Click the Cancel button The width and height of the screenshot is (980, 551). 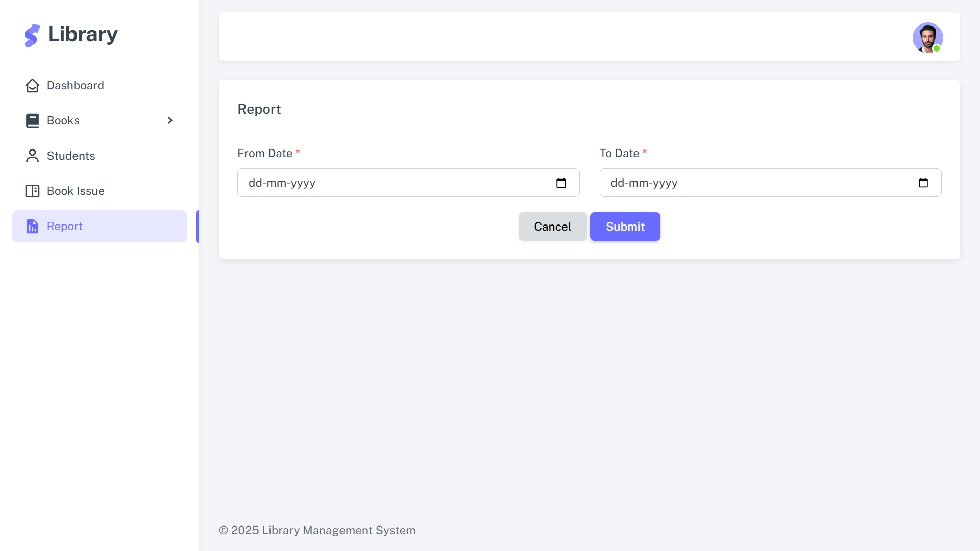tap(552, 227)
